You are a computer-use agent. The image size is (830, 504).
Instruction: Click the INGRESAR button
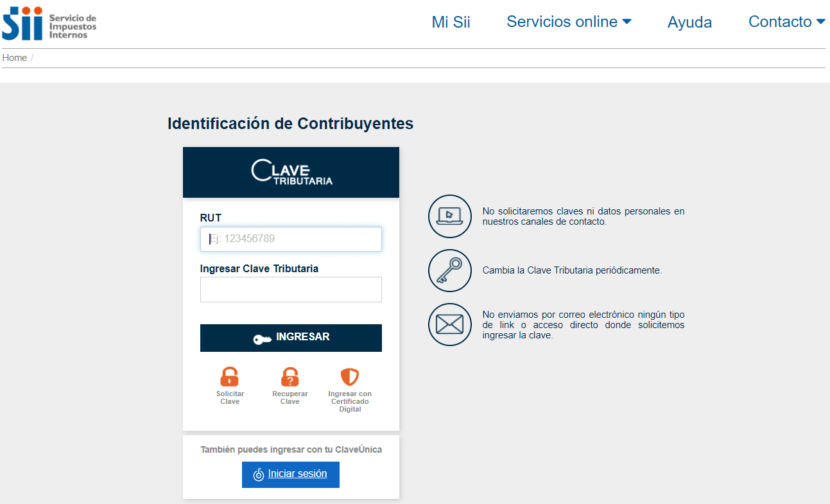coord(291,338)
